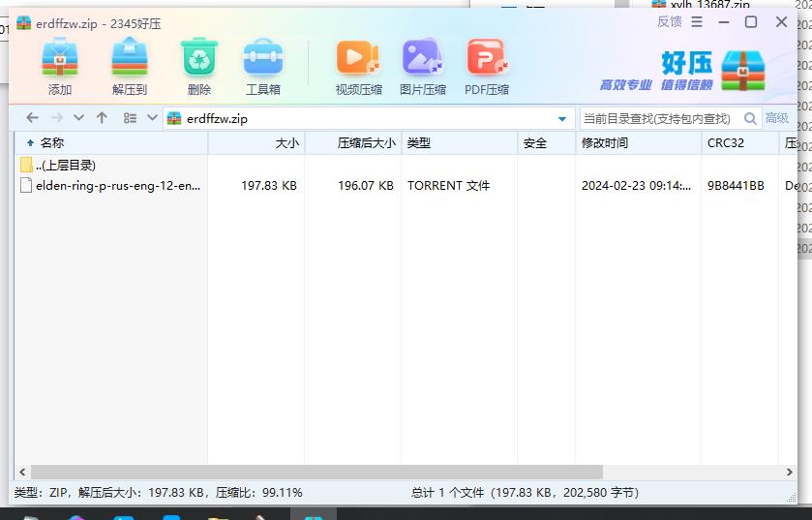Click horizontal scrollbar left arrow
This screenshot has height=520, width=812.
pyautogui.click(x=22, y=472)
